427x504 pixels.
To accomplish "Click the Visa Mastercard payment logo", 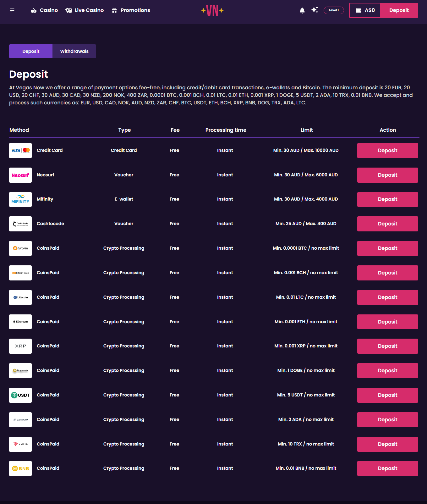I will 20,151.
